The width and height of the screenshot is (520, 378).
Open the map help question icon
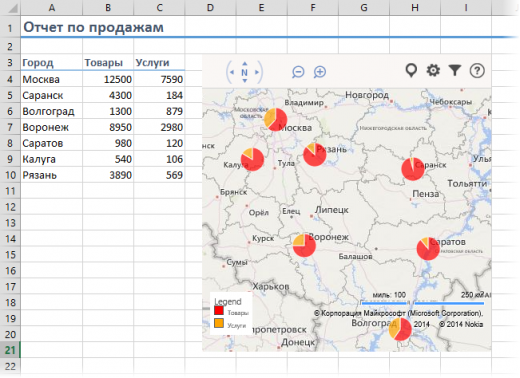click(x=477, y=71)
